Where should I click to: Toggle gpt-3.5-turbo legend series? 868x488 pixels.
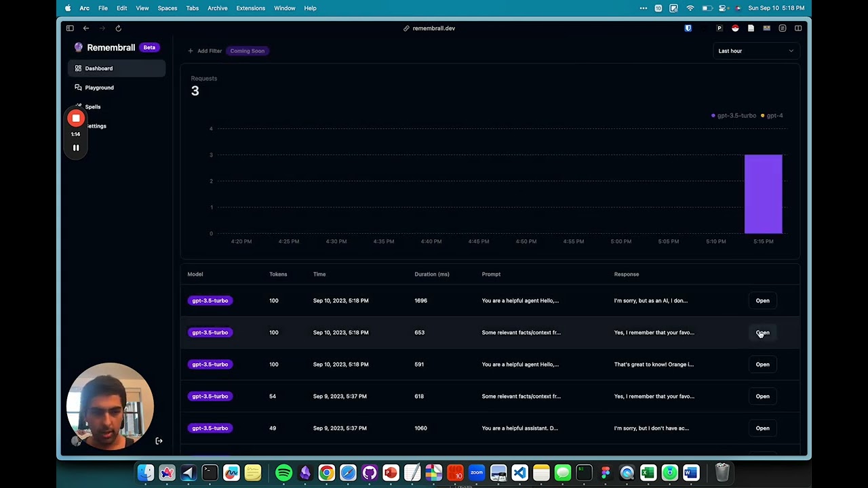[x=734, y=116]
